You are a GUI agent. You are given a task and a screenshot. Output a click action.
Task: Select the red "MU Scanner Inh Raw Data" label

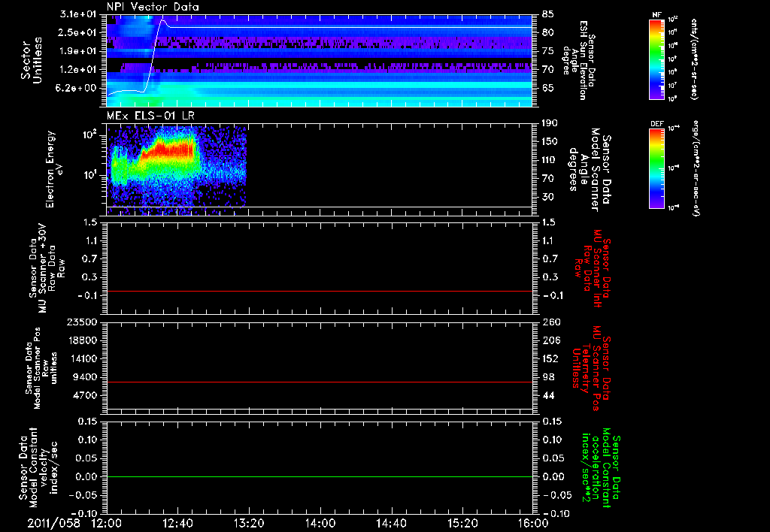pos(593,268)
